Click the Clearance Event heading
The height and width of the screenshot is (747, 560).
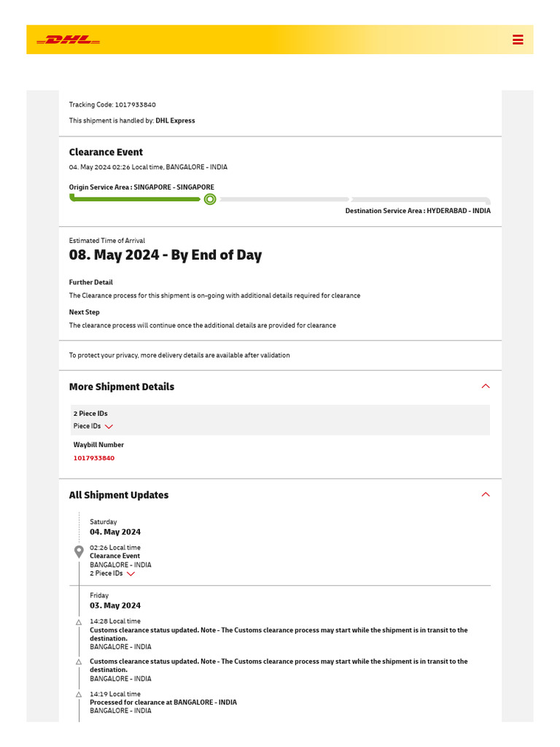(106, 152)
